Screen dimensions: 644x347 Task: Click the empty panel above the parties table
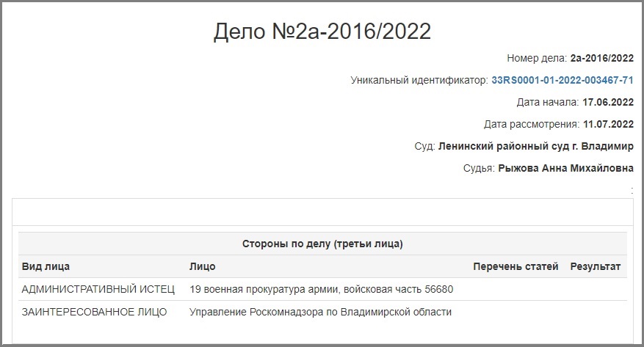pyautogui.click(x=322, y=212)
